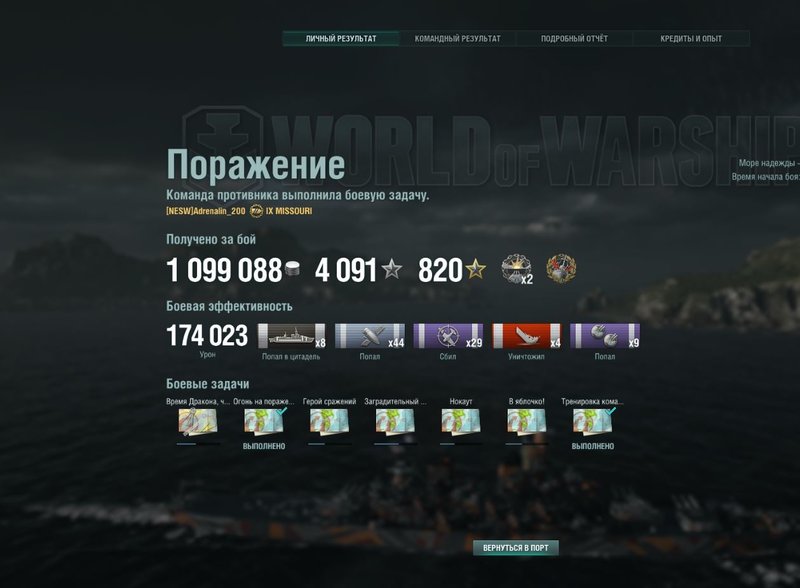Click the x2 achievement medal icon
The width and height of the screenshot is (800, 588).
pyautogui.click(x=516, y=268)
